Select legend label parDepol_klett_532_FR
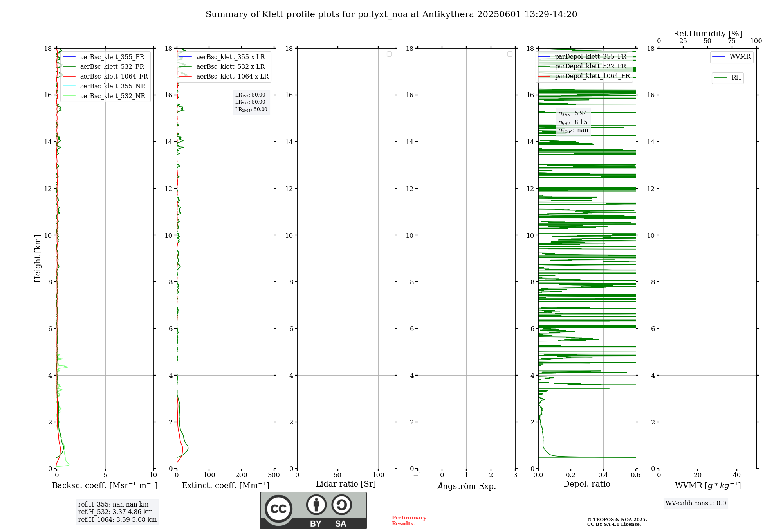This screenshot has height=532, width=783. coord(590,66)
